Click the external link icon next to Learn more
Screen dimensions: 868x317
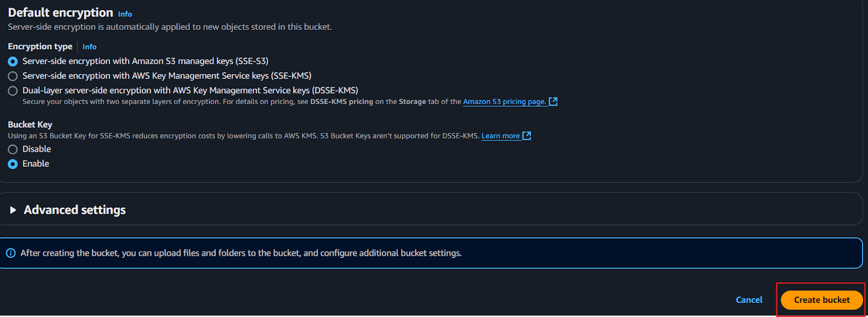click(526, 135)
